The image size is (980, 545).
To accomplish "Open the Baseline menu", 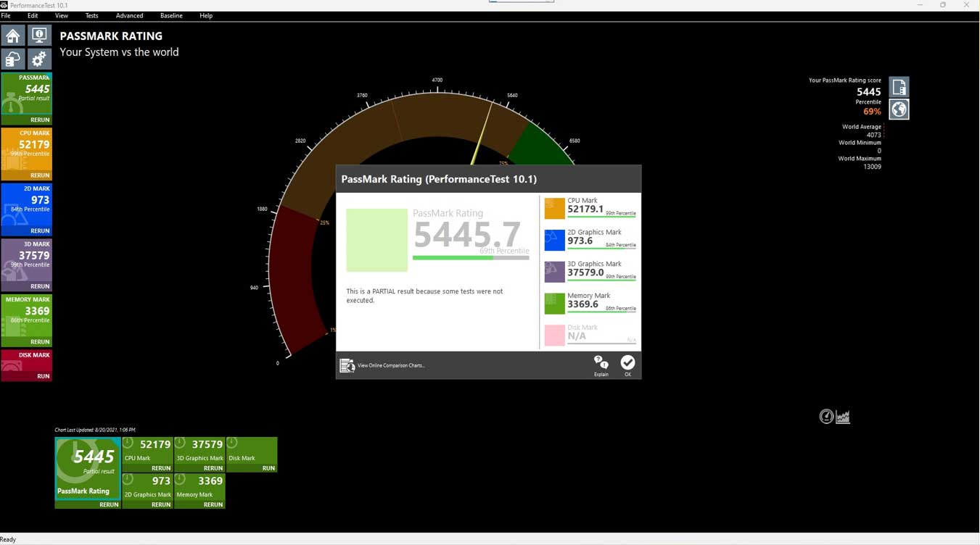I will [x=171, y=15].
